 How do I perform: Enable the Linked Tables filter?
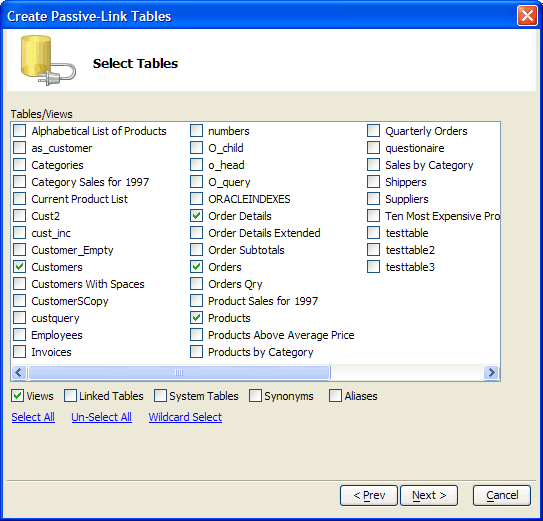point(70,396)
